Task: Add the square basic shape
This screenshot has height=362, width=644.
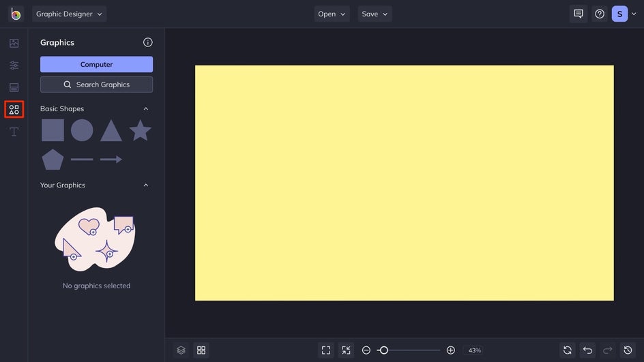Action: pyautogui.click(x=53, y=130)
